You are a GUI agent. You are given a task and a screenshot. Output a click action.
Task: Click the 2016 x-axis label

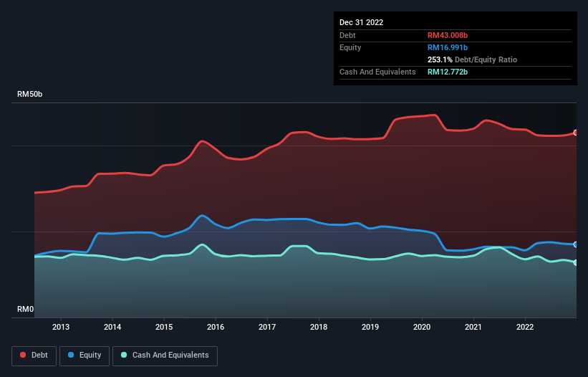point(216,327)
